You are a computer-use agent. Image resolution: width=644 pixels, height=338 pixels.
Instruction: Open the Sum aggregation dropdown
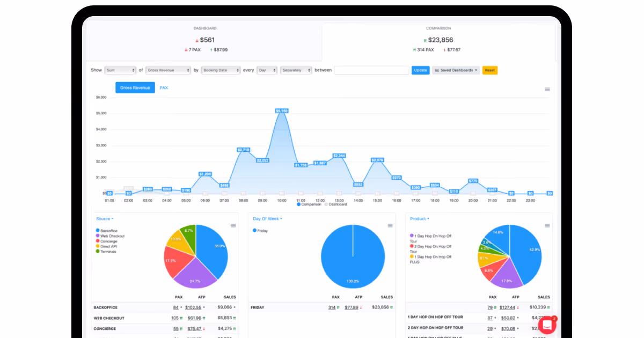pyautogui.click(x=120, y=70)
